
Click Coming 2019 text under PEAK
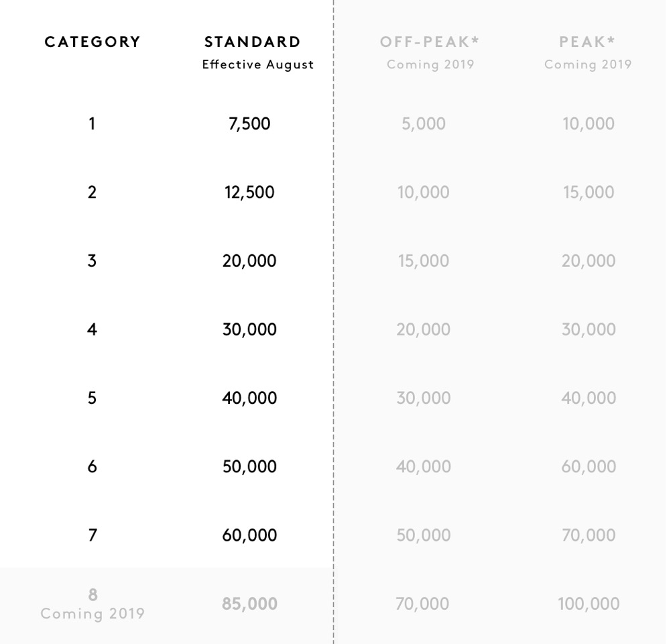pyautogui.click(x=588, y=64)
